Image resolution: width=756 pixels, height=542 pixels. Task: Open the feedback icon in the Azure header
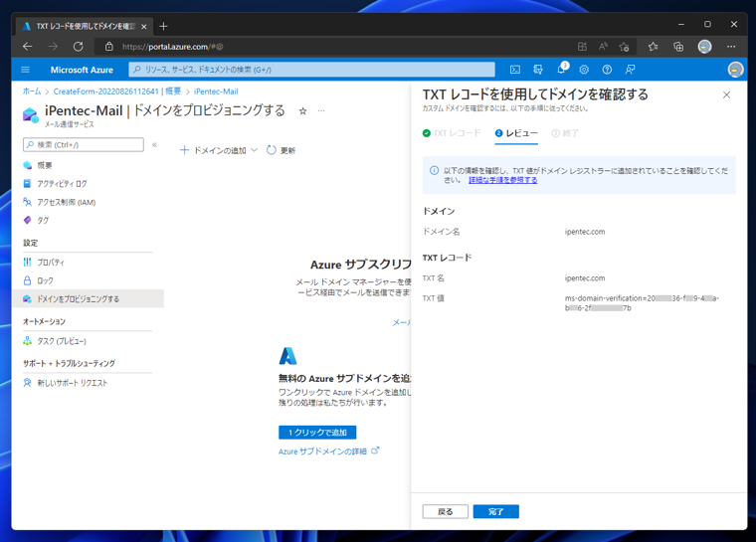[x=630, y=70]
